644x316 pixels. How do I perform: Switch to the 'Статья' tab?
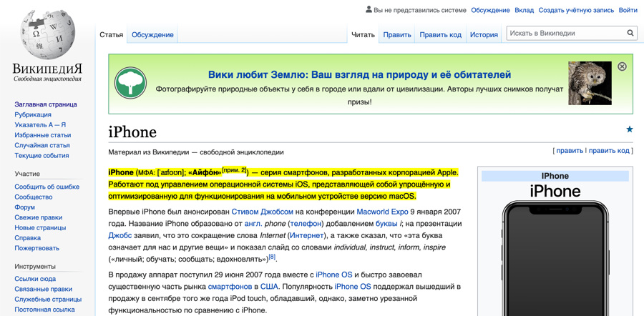point(112,35)
